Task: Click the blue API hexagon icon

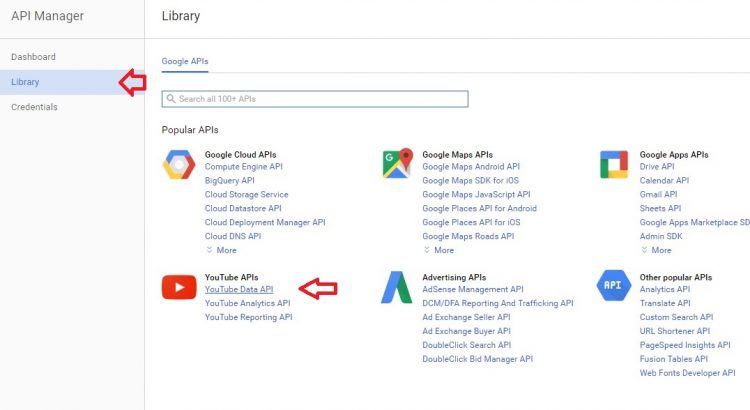Action: (x=613, y=286)
